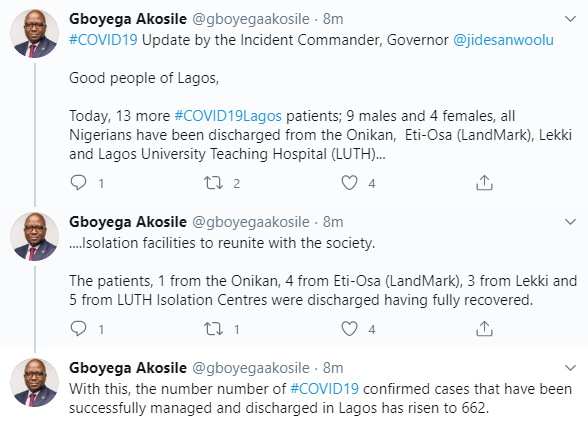This screenshot has width=588, height=428.
Task: Open Gboyega Akosile name on second tweet
Action: pyautogui.click(x=128, y=222)
